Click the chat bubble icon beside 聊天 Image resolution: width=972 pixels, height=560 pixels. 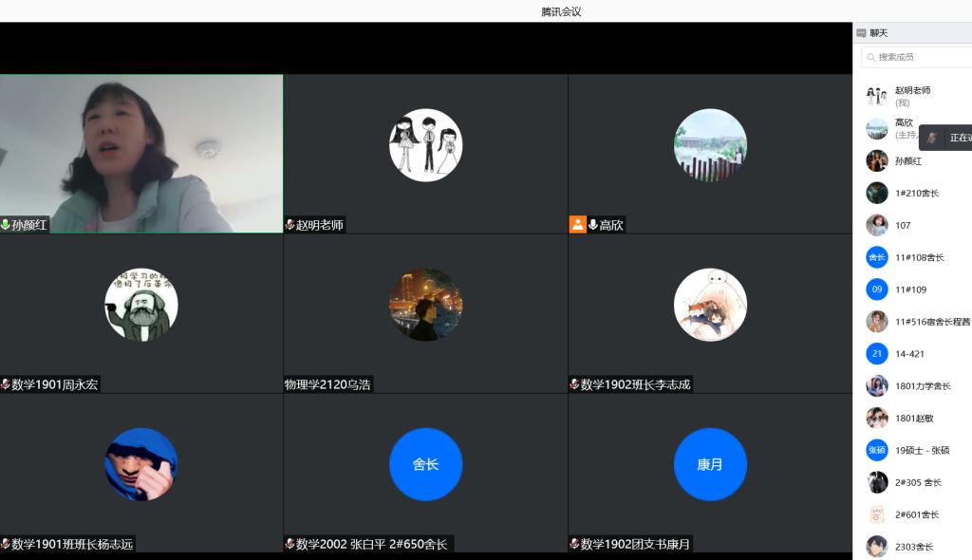861,33
